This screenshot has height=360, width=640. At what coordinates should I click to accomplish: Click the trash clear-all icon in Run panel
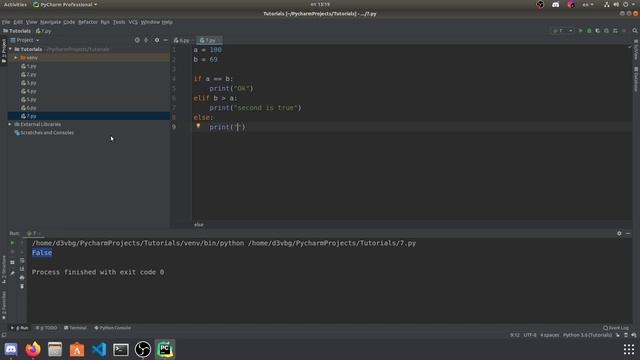pos(22,286)
